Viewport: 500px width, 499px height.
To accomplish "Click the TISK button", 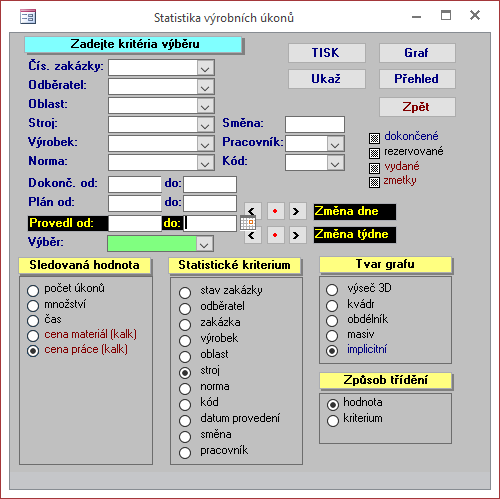I will (x=327, y=53).
